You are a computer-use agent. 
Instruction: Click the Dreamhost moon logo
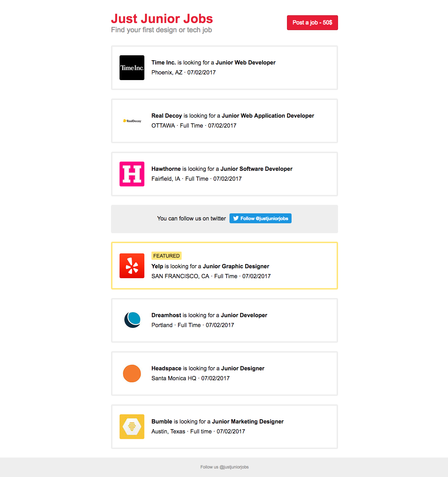tap(132, 320)
